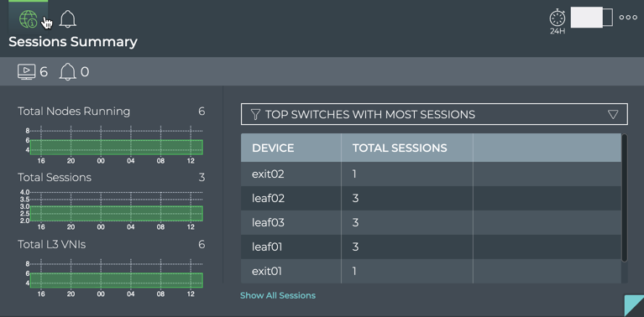Click the dropdown triangle arrow in filter box
Image resolution: width=644 pixels, height=317 pixels.
tap(613, 114)
